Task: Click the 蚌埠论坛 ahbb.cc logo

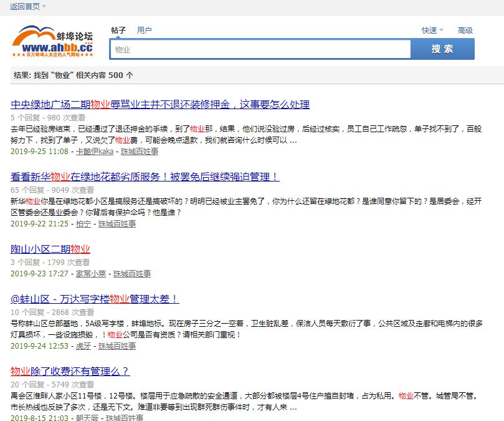Action: [53, 42]
